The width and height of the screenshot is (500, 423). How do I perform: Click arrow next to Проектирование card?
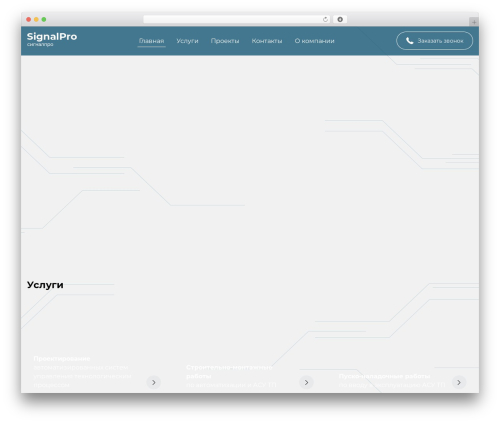coord(154,382)
